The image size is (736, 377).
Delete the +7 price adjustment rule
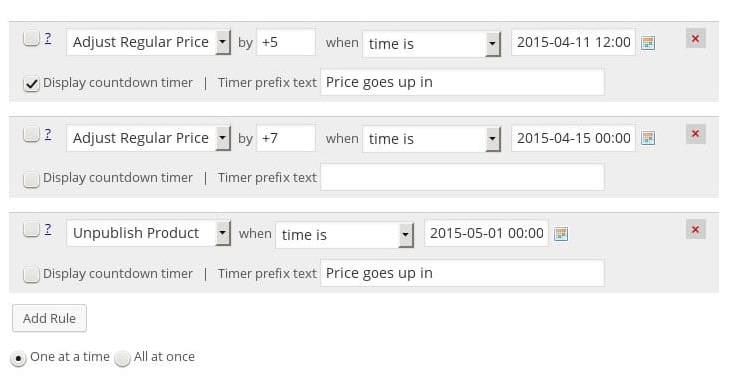696,134
